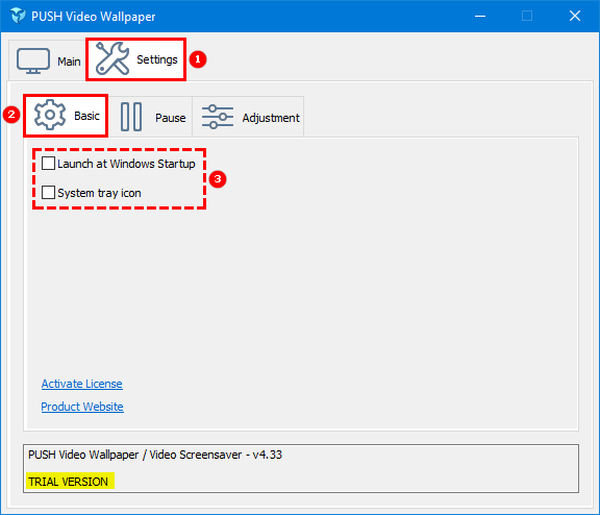Click the gear icon on Basic tab

tap(50, 115)
